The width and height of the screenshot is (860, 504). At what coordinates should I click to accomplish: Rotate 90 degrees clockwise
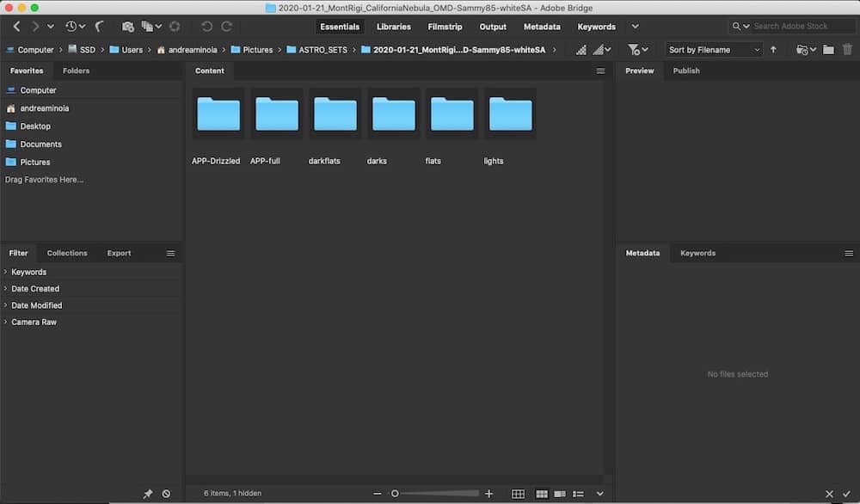click(226, 27)
